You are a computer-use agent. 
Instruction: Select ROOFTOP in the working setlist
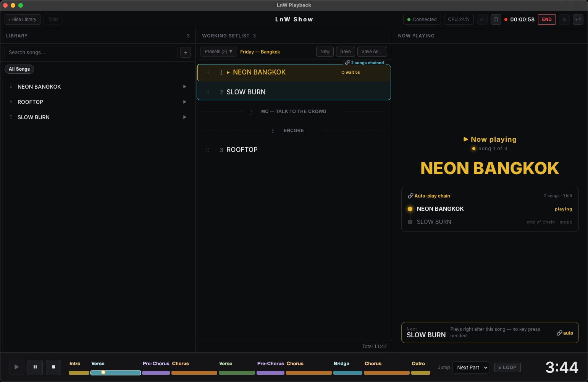(294, 150)
